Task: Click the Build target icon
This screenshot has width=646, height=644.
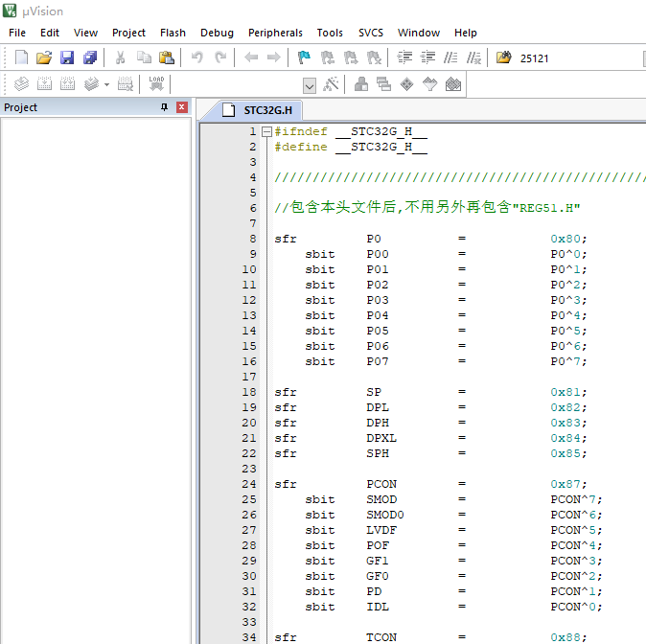Action: [x=44, y=84]
